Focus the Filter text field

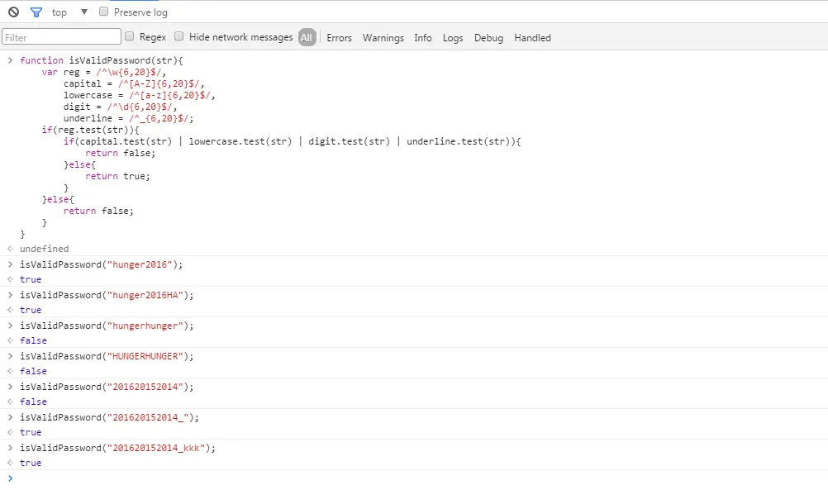[61, 37]
